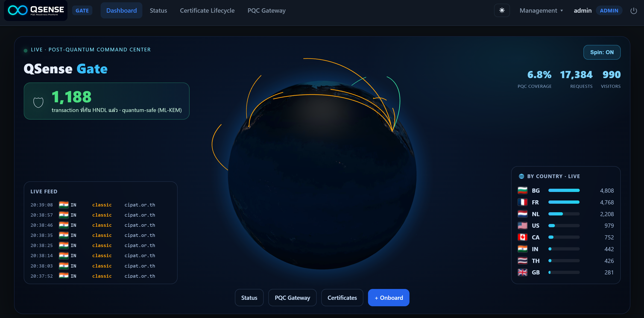This screenshot has width=644, height=318.
Task: Switch to the Status nav tab
Action: 158,11
